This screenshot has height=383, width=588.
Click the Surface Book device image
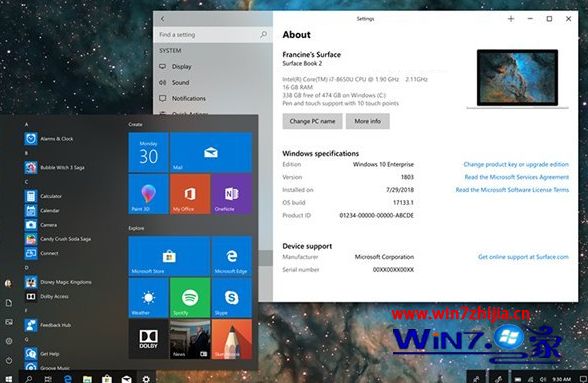tap(518, 79)
